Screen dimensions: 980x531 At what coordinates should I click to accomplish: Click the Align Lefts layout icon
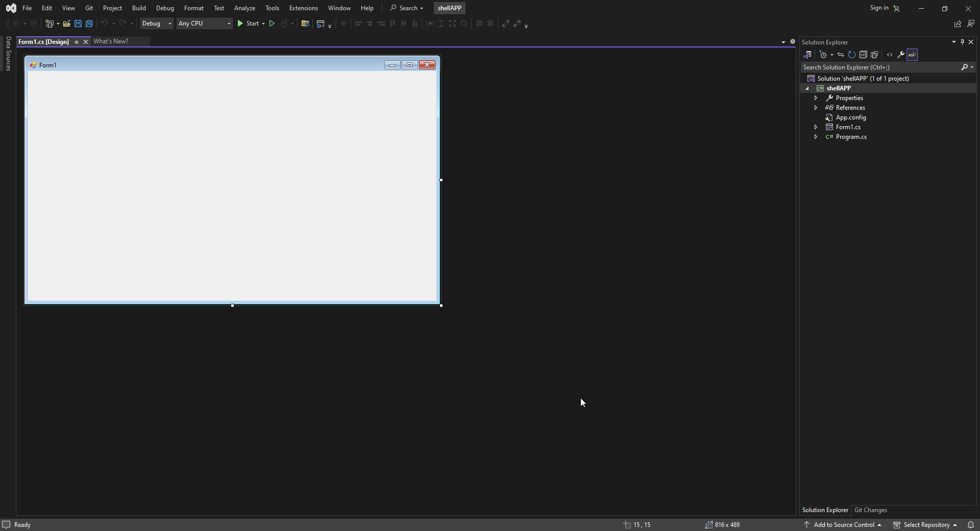(x=359, y=23)
